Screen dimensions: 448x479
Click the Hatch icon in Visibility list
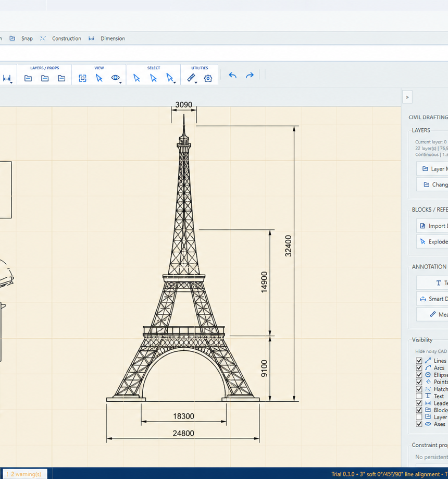point(428,389)
